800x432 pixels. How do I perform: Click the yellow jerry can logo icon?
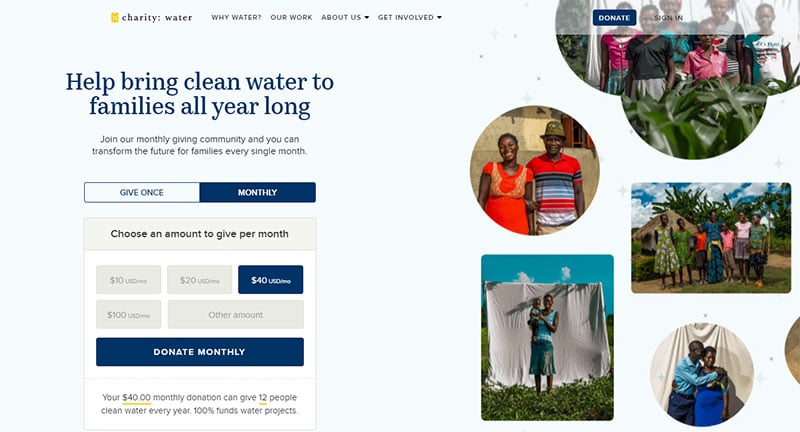(x=115, y=17)
